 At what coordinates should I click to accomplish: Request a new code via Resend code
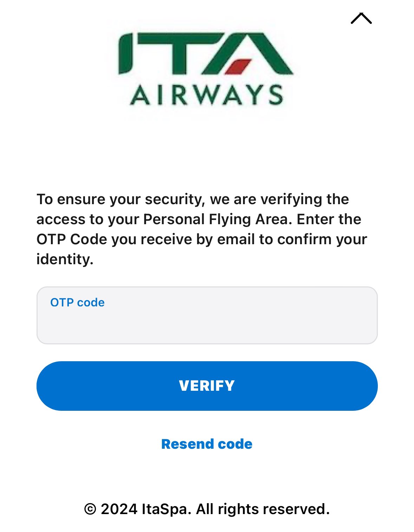[x=207, y=444]
